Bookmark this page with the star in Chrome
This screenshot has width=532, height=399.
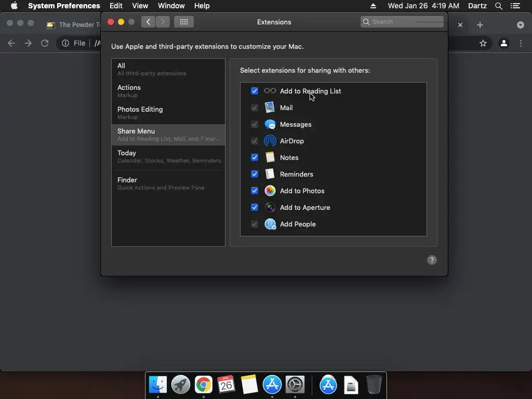[x=483, y=43]
